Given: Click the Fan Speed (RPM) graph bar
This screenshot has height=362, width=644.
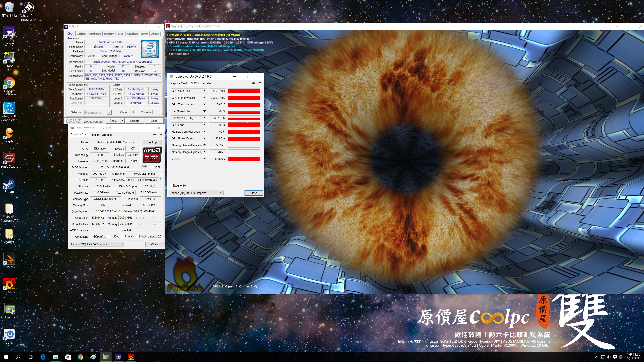Looking at the screenshot, I should pos(244,118).
